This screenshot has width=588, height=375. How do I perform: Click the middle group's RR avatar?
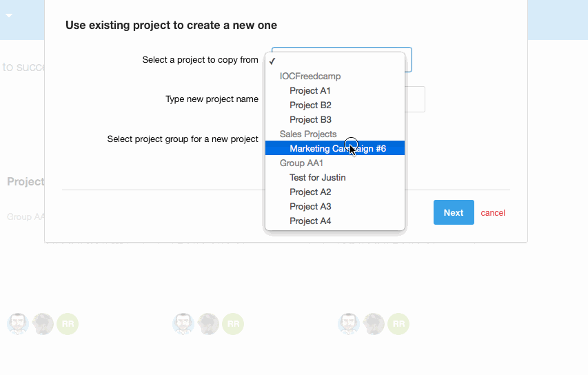click(x=233, y=324)
